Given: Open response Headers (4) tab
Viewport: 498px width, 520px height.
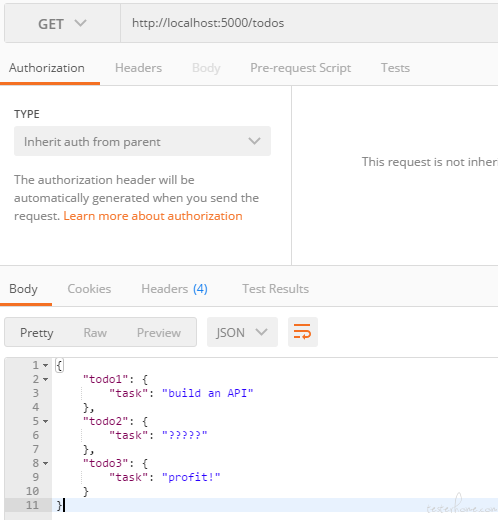Looking at the screenshot, I should pyautogui.click(x=174, y=289).
